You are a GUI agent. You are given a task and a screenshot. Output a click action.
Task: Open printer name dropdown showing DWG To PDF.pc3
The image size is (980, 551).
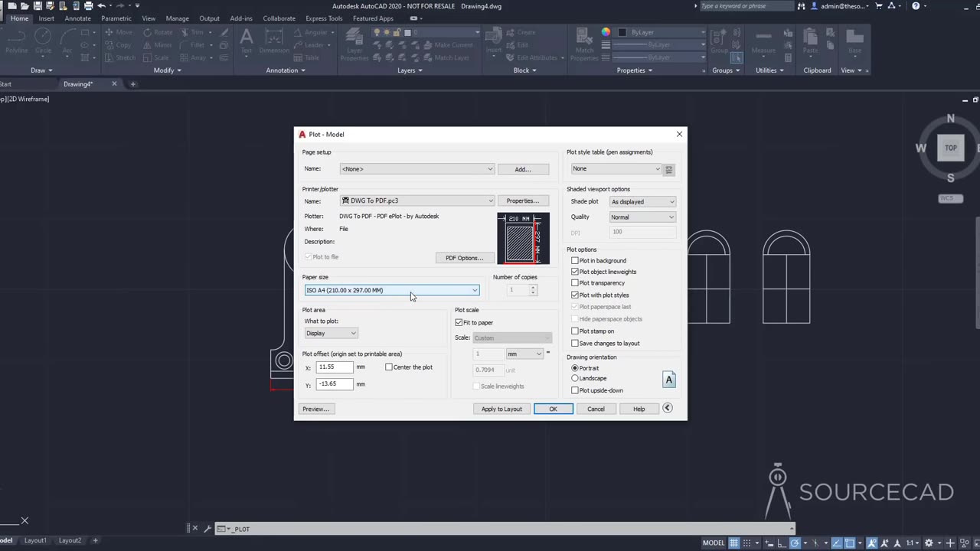417,201
